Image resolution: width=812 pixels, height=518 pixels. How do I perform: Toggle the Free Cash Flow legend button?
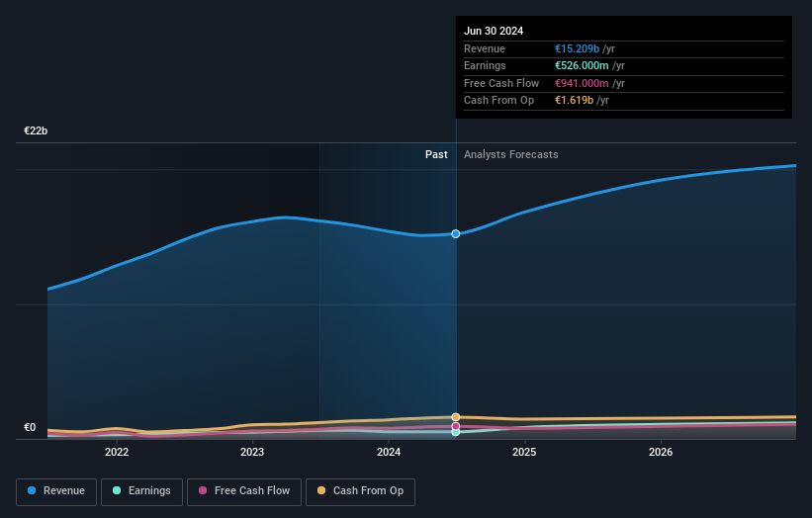(x=244, y=491)
